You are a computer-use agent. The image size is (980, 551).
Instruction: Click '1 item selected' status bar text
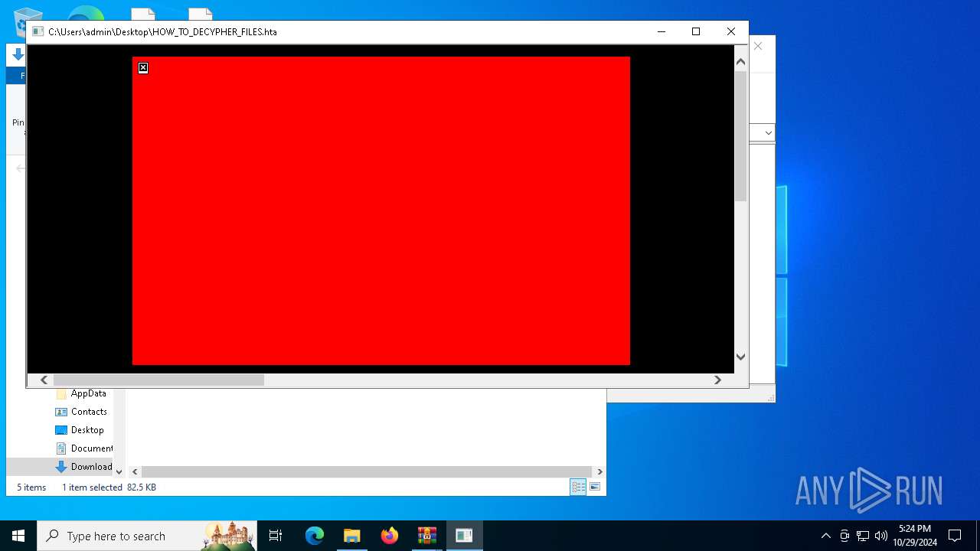coord(92,487)
